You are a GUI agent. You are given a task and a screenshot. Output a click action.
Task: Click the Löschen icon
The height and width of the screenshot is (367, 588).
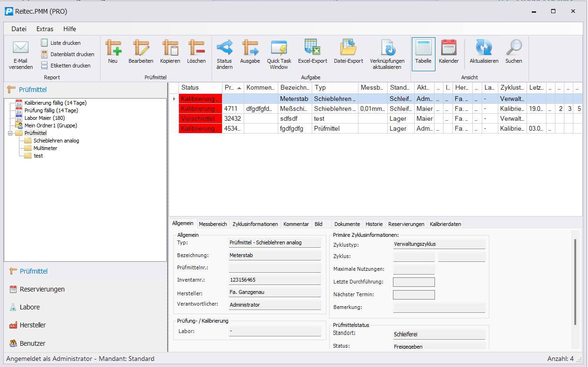pyautogui.click(x=196, y=48)
